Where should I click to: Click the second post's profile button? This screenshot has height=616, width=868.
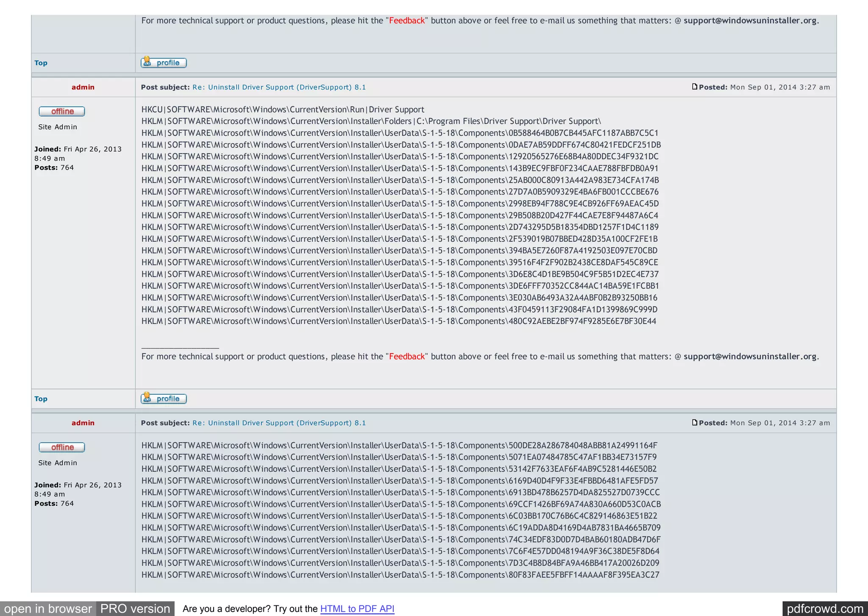coord(164,398)
